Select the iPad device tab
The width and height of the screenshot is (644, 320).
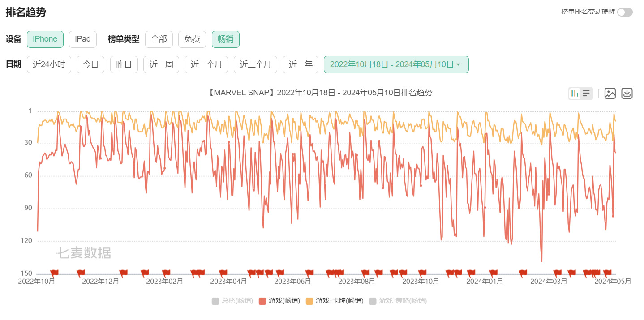pos(83,39)
